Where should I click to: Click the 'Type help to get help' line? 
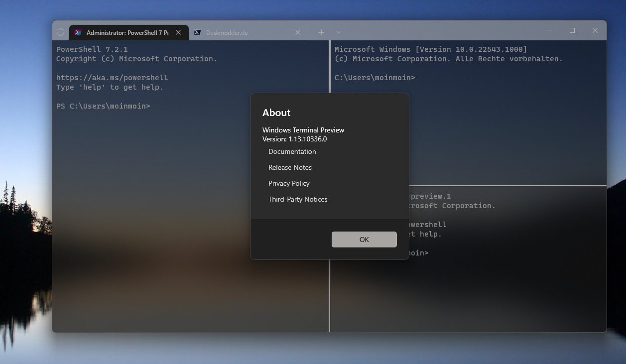[110, 87]
